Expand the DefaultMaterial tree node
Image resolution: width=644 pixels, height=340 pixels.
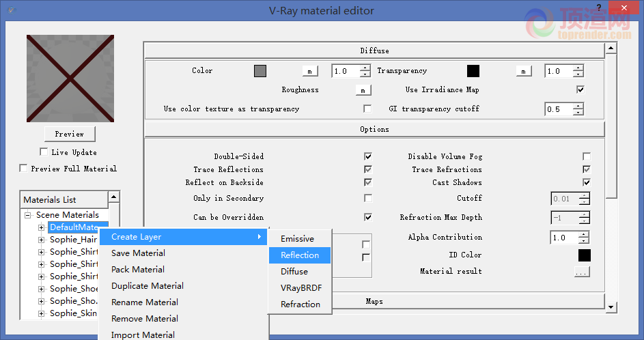(x=41, y=227)
